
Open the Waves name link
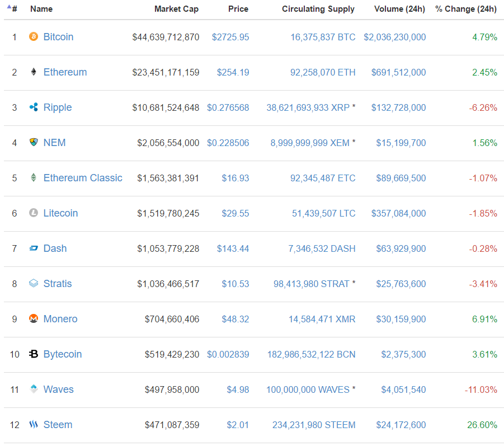pos(59,389)
